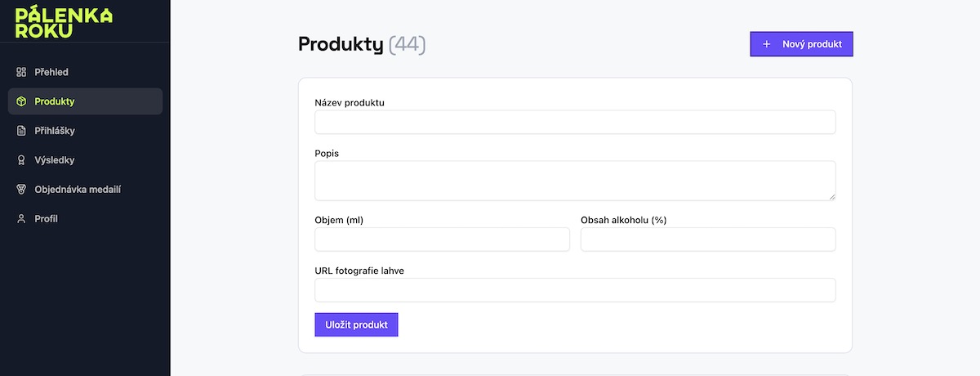The image size is (980, 376).
Task: Click the Výsledky award icon
Action: click(x=21, y=160)
